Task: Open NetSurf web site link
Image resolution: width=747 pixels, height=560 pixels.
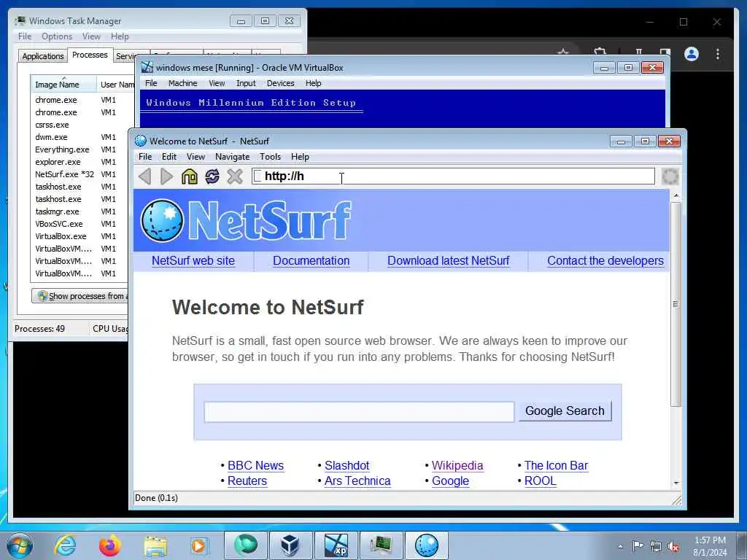Action: coord(193,260)
